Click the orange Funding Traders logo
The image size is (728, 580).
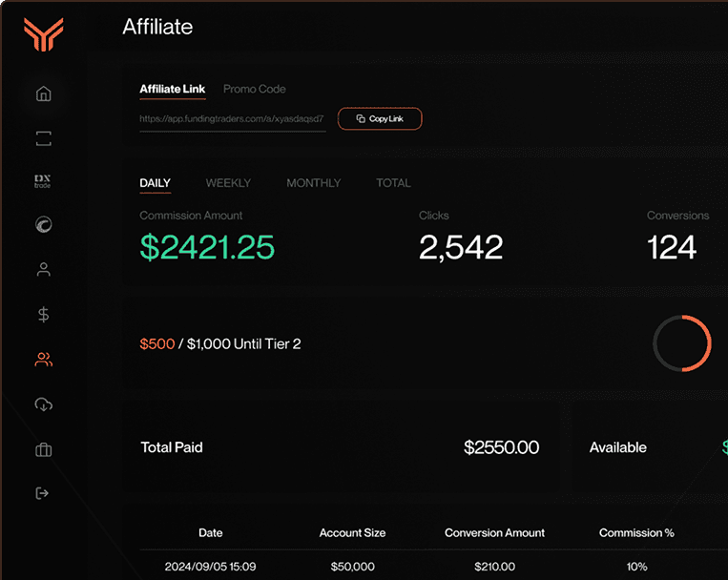[x=44, y=34]
